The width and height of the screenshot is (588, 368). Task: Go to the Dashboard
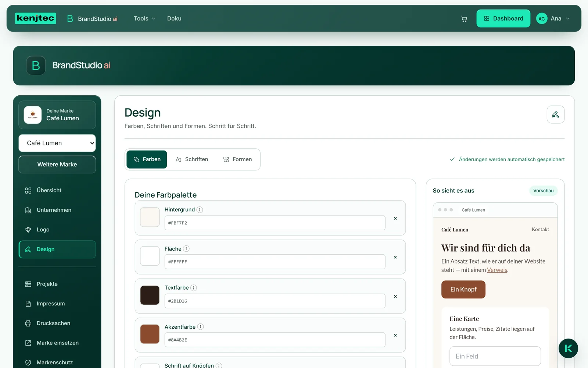[x=503, y=18]
